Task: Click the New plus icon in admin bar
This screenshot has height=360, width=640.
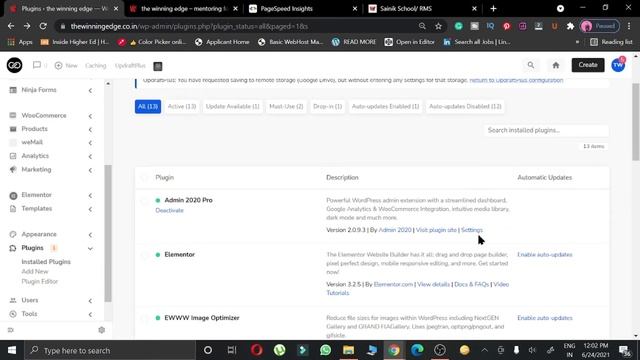Action: coord(58,65)
